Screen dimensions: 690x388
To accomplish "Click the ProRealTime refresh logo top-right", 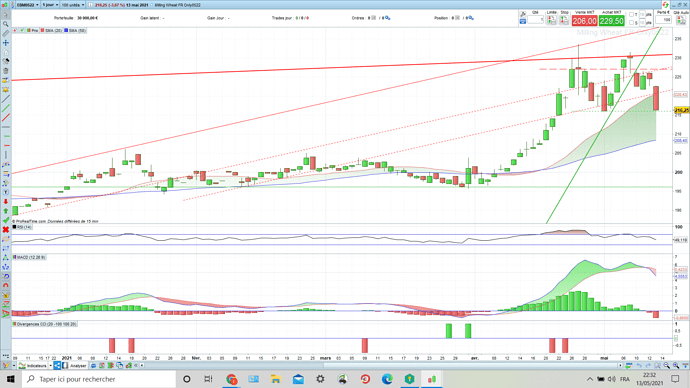I will pyautogui.click(x=665, y=4).
